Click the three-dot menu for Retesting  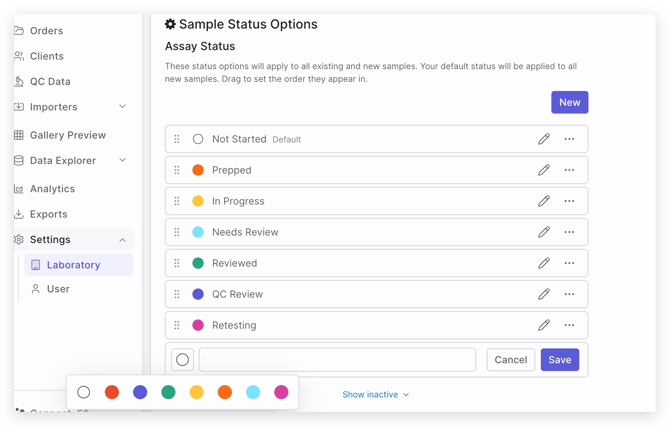tap(569, 325)
